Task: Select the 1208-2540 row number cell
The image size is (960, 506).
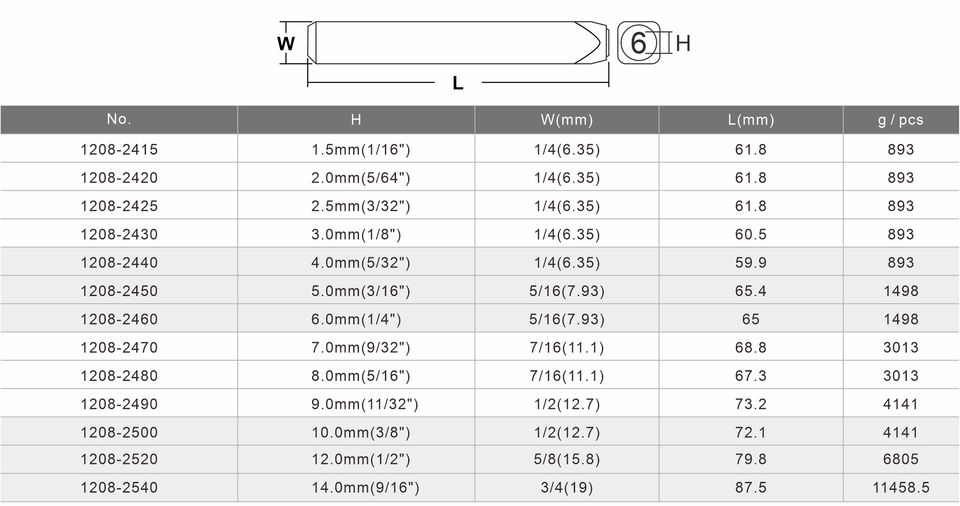Action: pyautogui.click(x=119, y=488)
